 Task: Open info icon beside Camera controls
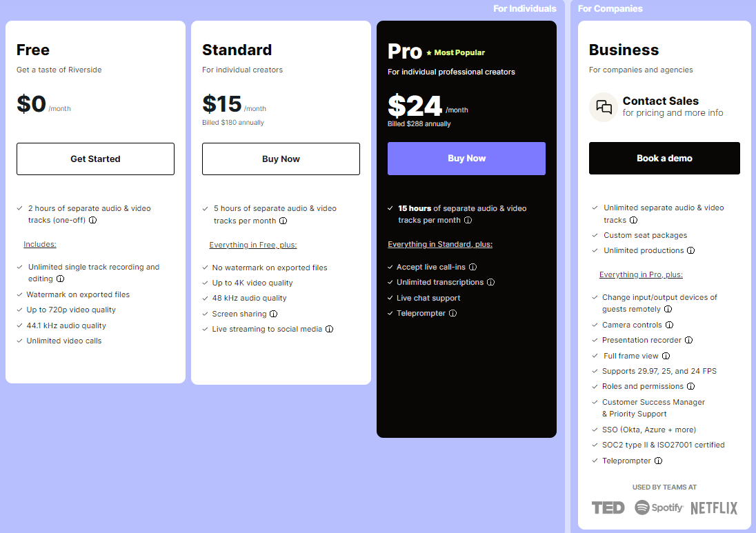click(x=669, y=325)
